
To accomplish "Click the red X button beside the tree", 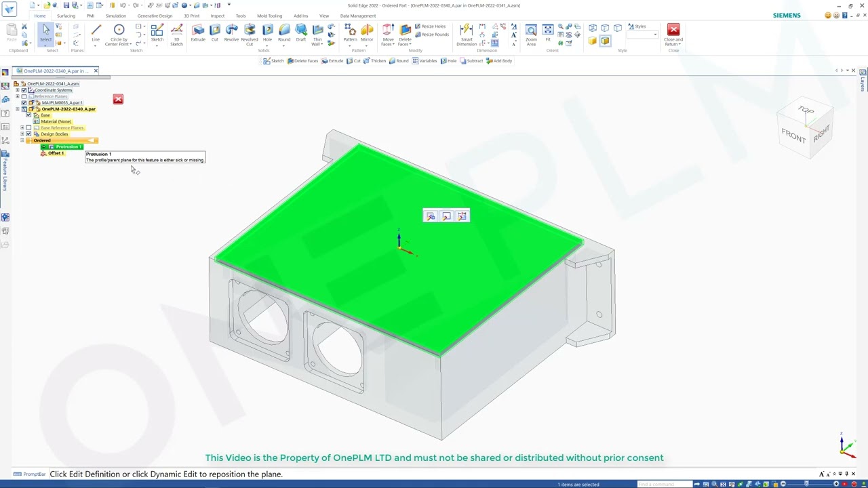I will (118, 99).
